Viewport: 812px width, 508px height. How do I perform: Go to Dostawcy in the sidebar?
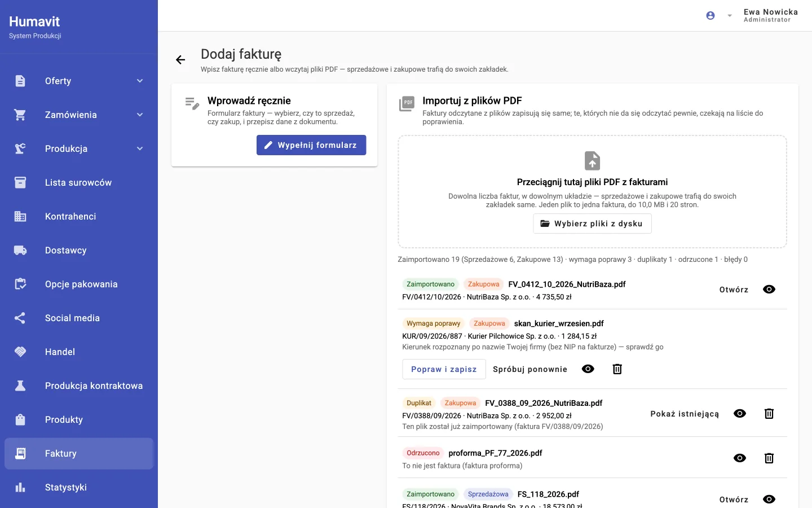coord(79,250)
